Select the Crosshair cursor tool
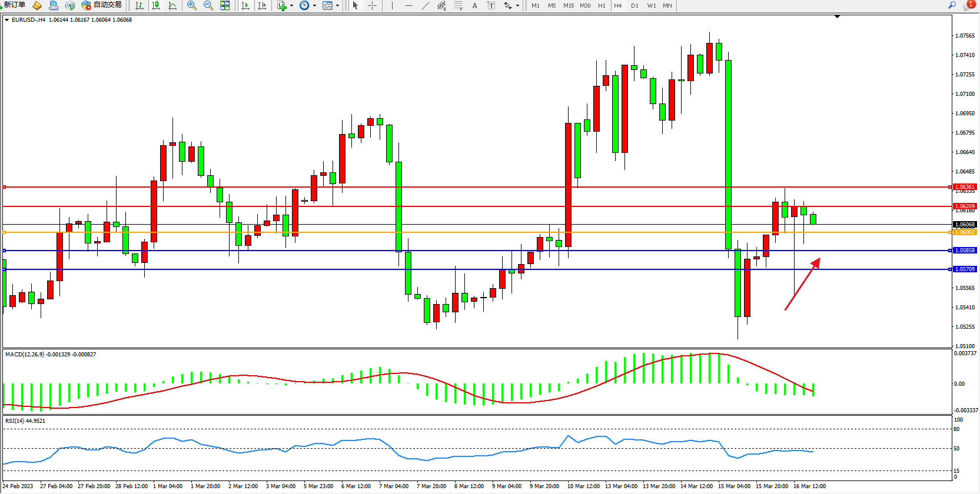 point(373,5)
